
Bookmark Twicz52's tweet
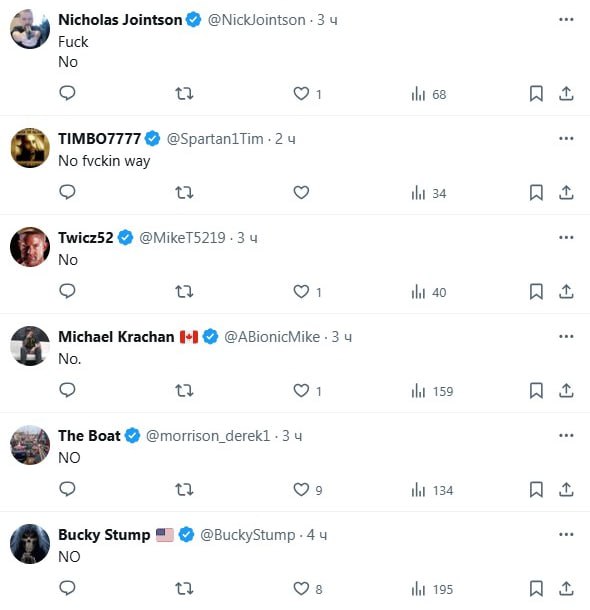(x=536, y=291)
